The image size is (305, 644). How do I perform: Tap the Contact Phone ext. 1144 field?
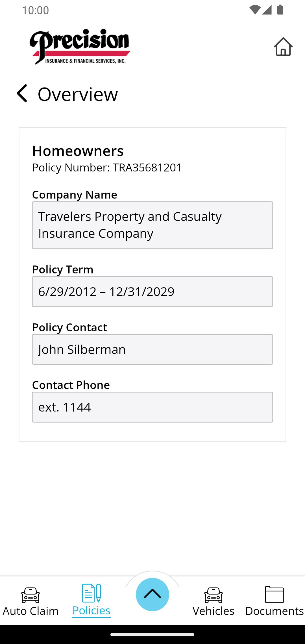152,407
